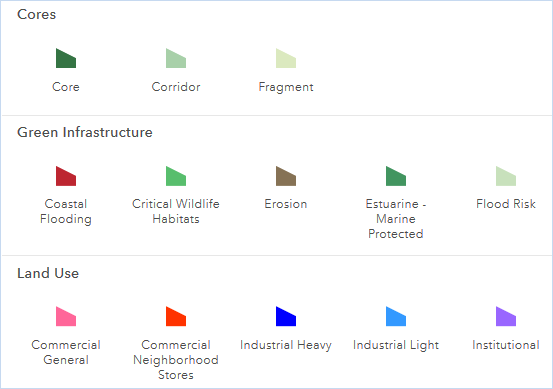The width and height of the screenshot is (553, 389).
Task: Click the Erosion label text
Action: click(x=286, y=204)
